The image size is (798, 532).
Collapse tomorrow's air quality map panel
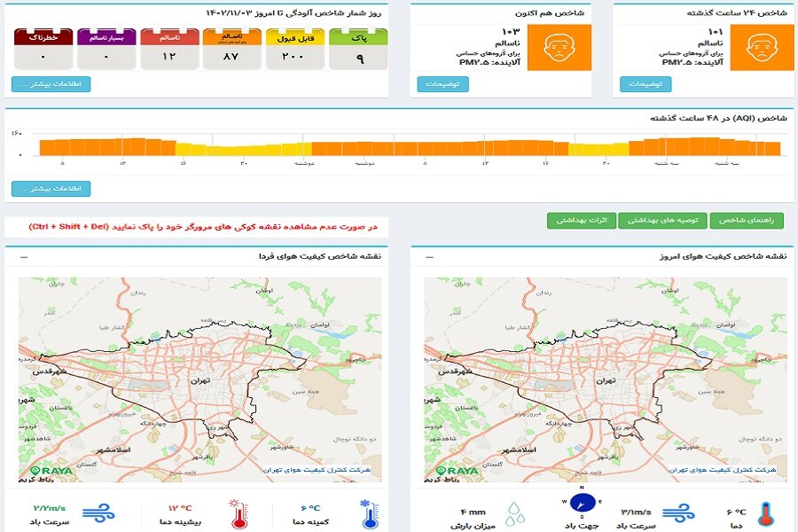point(23,256)
